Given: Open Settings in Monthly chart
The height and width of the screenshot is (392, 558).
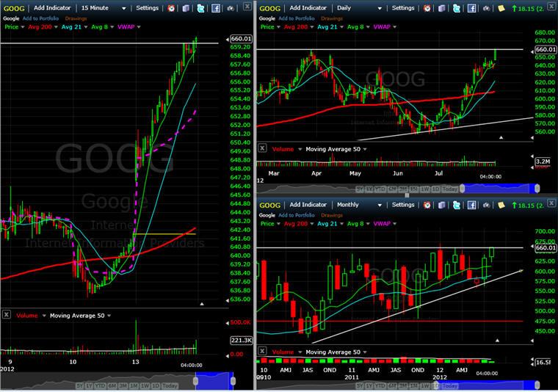Looking at the screenshot, I should tap(403, 205).
